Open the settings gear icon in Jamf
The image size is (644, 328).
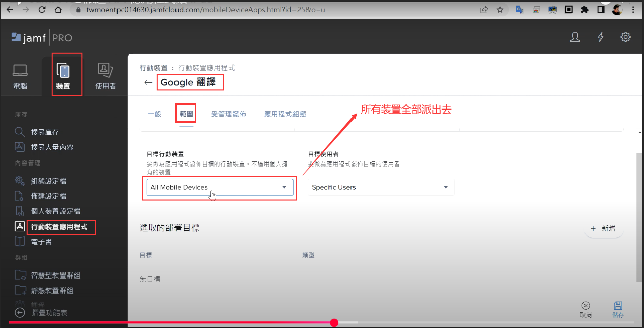(625, 37)
